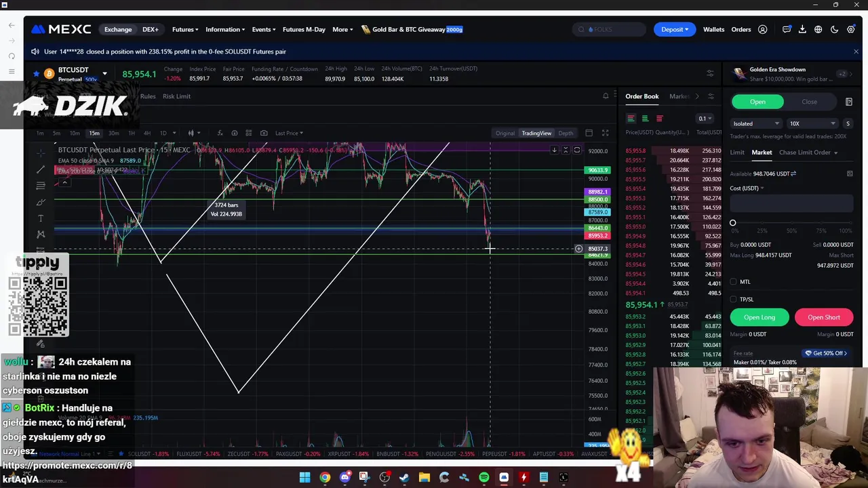
Task: Open the Last Price dropdown
Action: (x=289, y=133)
